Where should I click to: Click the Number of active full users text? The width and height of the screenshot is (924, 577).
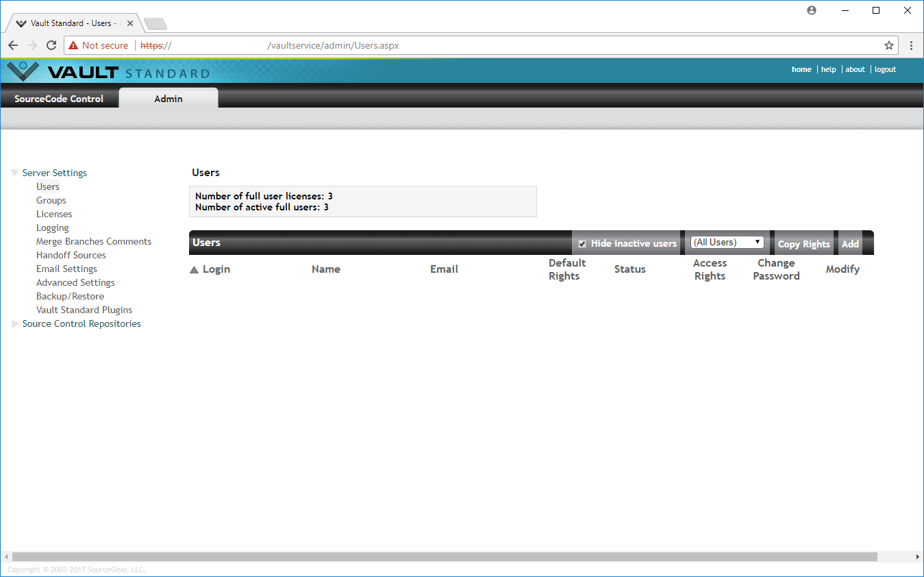(x=262, y=207)
